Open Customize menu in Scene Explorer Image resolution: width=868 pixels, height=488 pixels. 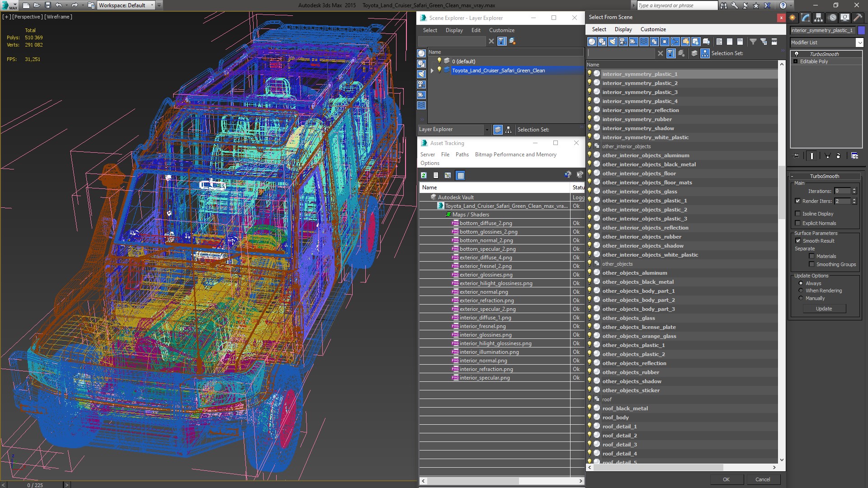(501, 30)
